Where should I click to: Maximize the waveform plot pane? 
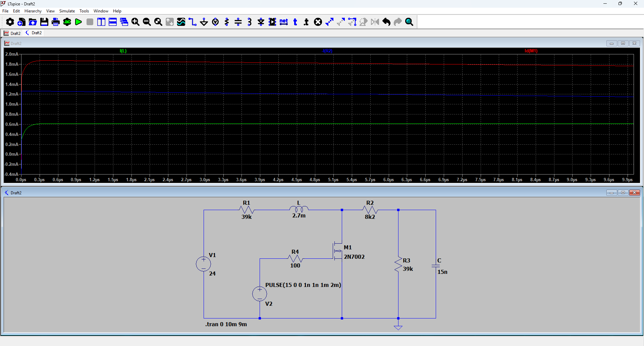623,43
